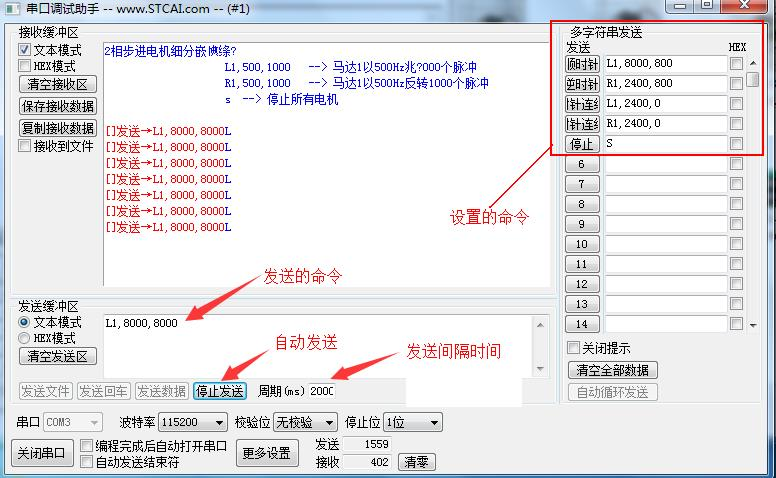This screenshot has height=478, width=776.
Task: Enable HEX checkbox for L1,8000,800 row
Action: coord(736,63)
